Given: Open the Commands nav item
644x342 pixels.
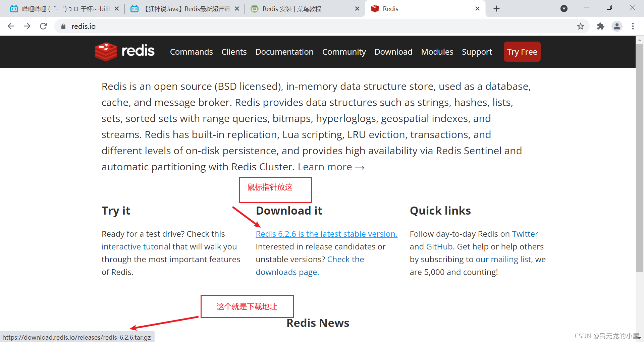Looking at the screenshot, I should [192, 52].
